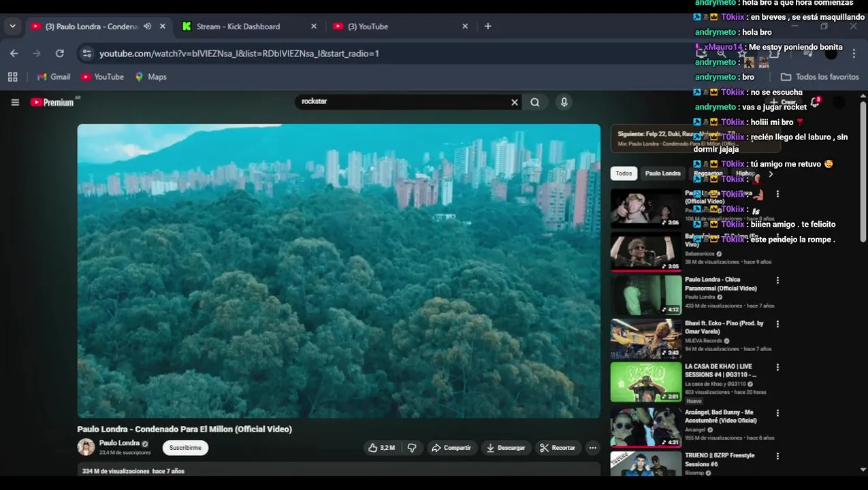Switch to the (3) YouTube tab
Screen dimensions: 868x490
[x=368, y=27]
